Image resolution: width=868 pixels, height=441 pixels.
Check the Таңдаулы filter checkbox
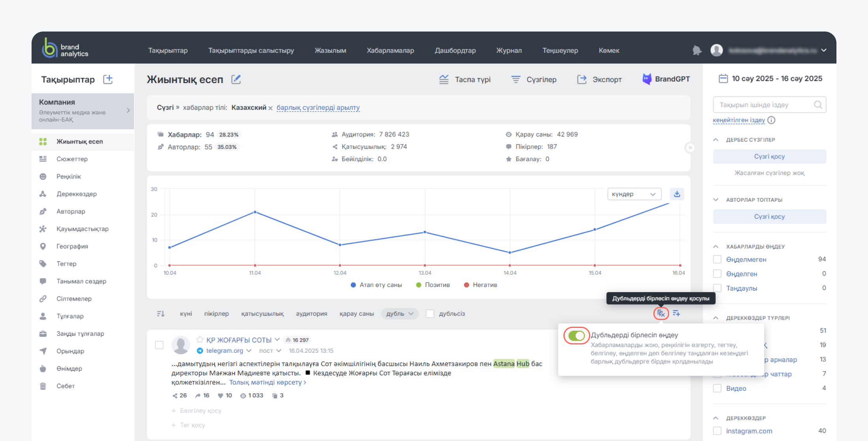click(x=717, y=288)
